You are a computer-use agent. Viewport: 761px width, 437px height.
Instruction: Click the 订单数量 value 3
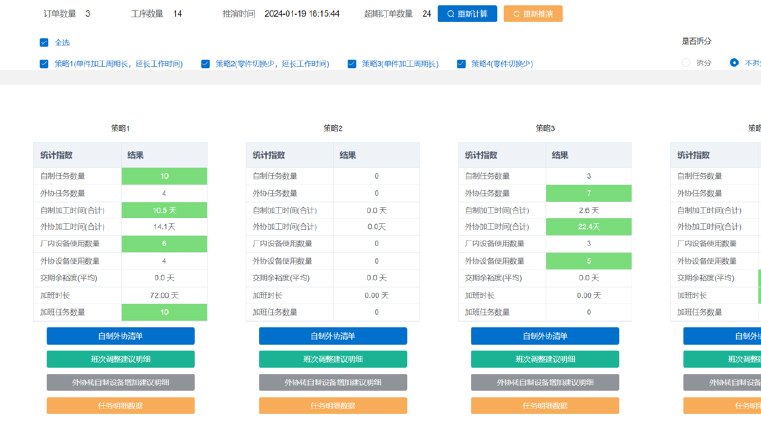point(88,14)
